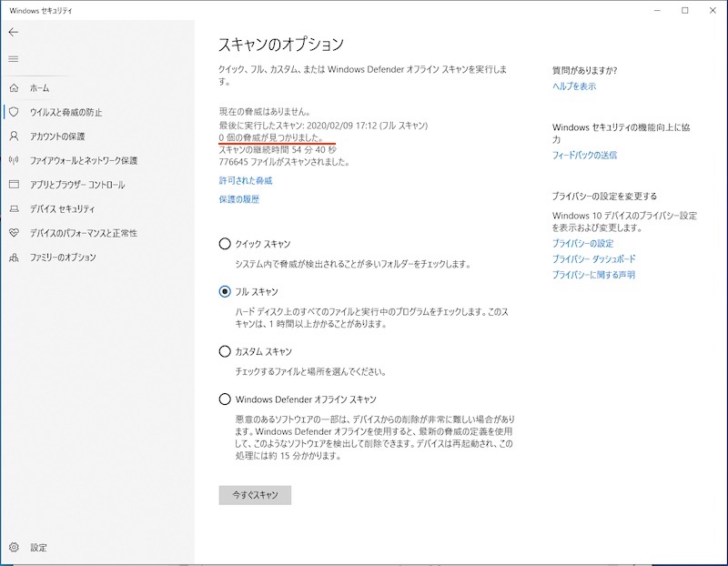Viewport: 728px width, 566px height.
Task: Click the スキャンのオプション heading
Action: [281, 44]
